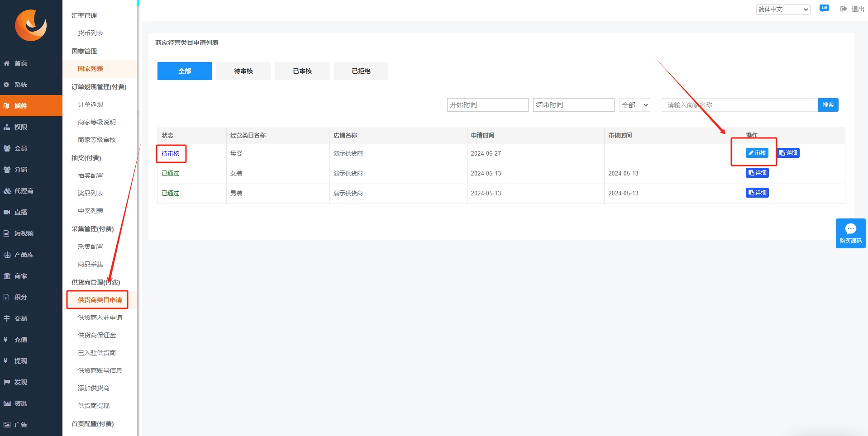Open the 交易 trade sidebar item

pyautogui.click(x=31, y=318)
